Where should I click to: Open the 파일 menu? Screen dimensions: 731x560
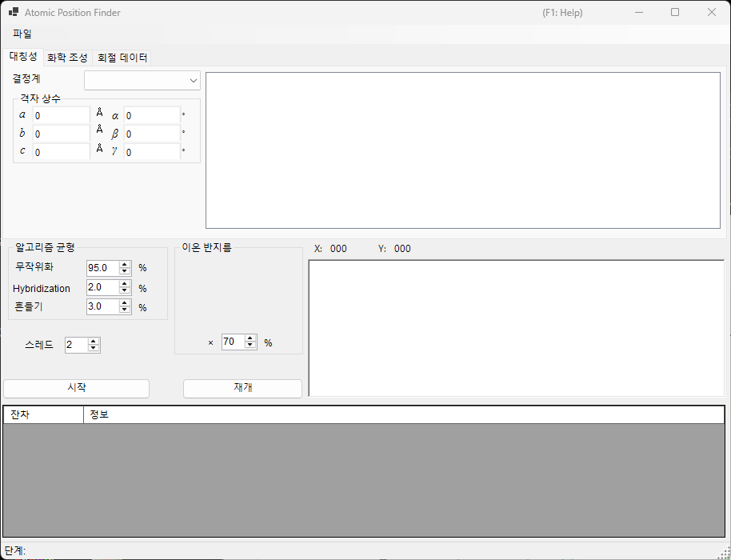(x=22, y=34)
